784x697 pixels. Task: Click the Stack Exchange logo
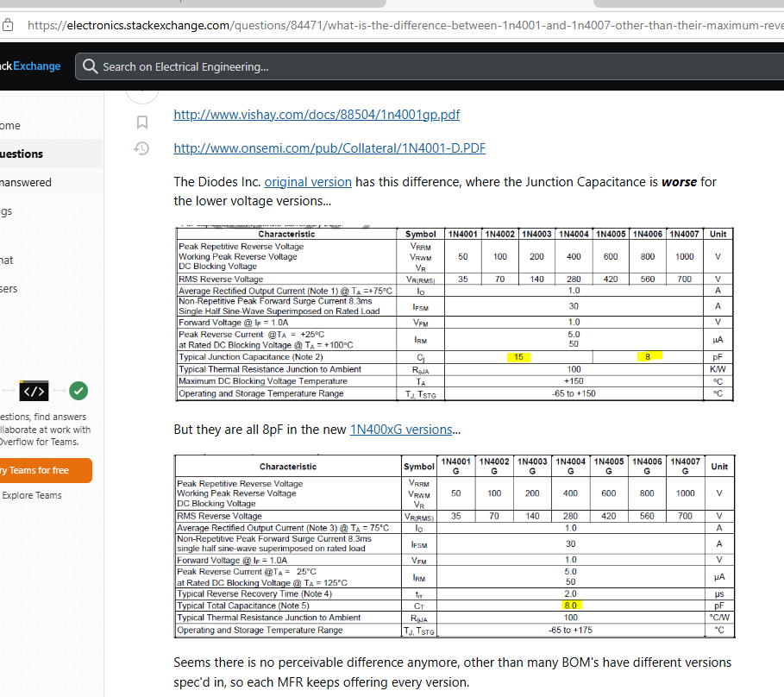tap(30, 66)
